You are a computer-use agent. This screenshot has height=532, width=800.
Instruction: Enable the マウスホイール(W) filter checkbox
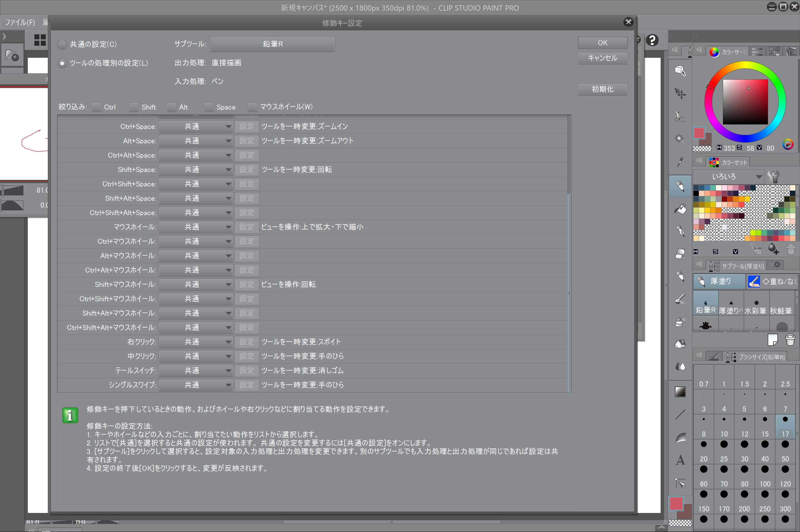(252, 107)
